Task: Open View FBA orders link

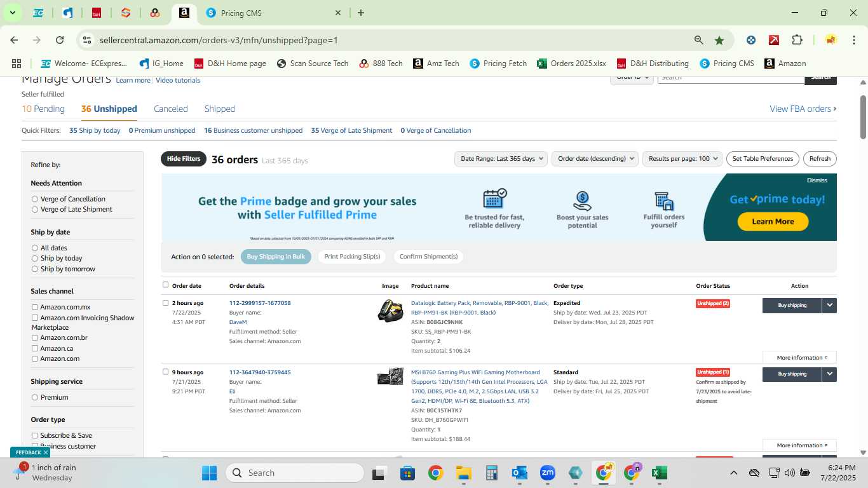Action: (x=803, y=109)
